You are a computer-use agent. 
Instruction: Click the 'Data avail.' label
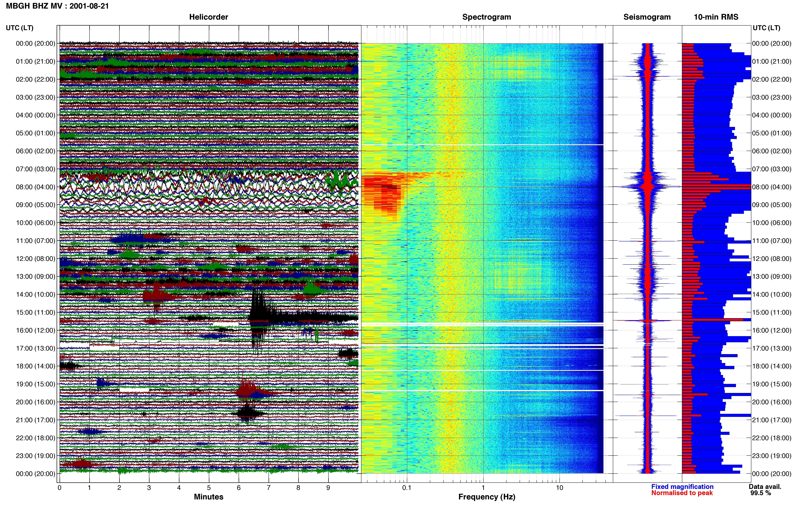(x=765, y=486)
